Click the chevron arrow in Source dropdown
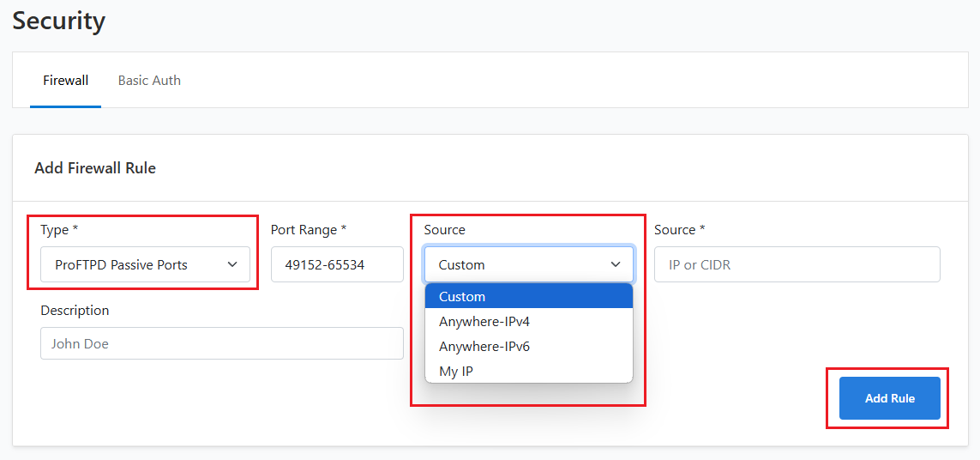980x460 pixels. click(x=616, y=264)
